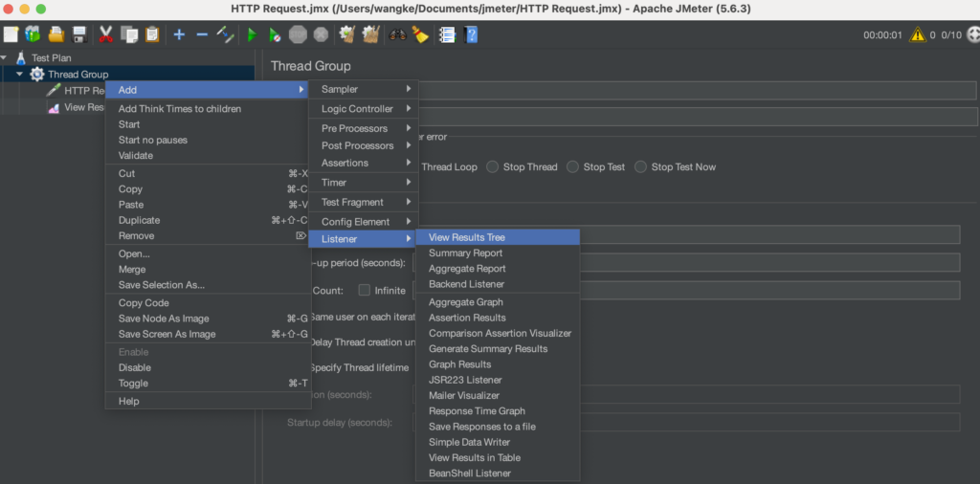This screenshot has width=980, height=484.
Task: Click the New test plan icon
Action: pyautogui.click(x=11, y=34)
